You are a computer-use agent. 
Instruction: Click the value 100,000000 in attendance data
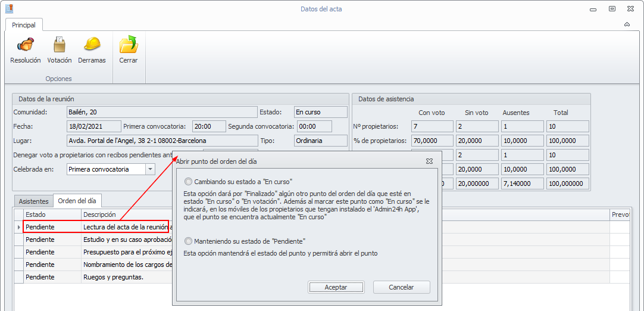(x=568, y=184)
